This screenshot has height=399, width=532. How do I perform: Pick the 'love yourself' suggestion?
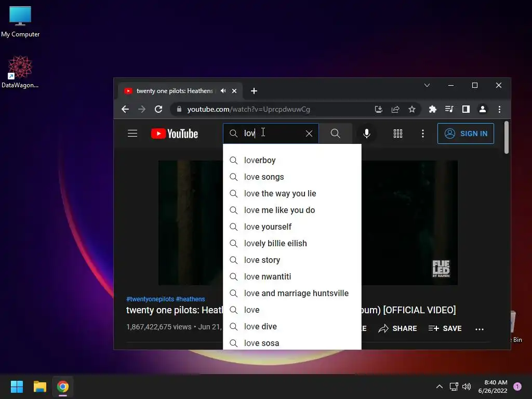(292, 227)
